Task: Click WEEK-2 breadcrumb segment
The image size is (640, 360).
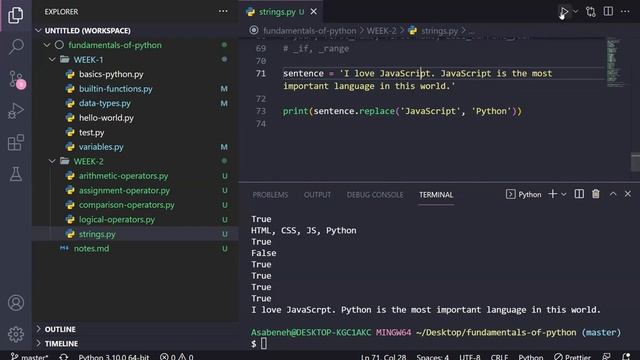Action: click(381, 31)
